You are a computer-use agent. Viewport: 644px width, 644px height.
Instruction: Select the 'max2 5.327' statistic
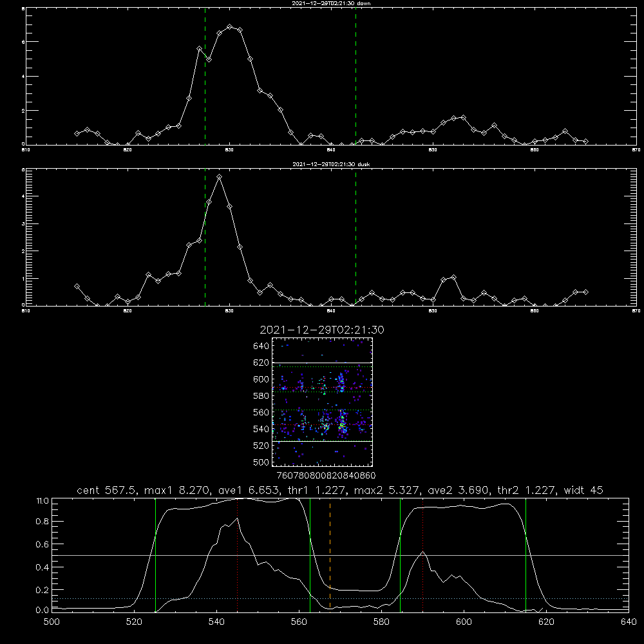click(387, 490)
